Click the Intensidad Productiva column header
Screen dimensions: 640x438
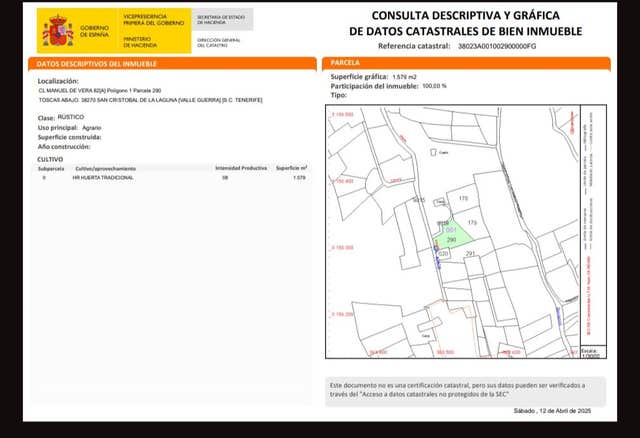point(241,168)
